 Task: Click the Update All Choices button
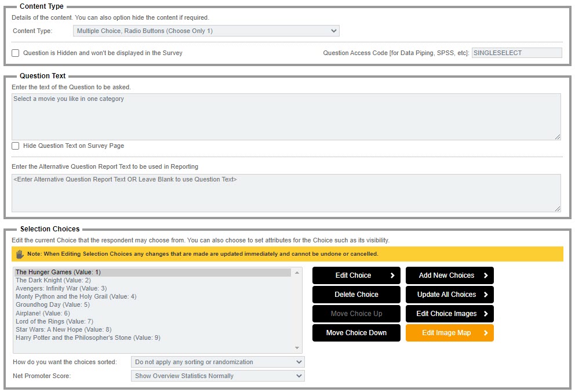coord(449,294)
